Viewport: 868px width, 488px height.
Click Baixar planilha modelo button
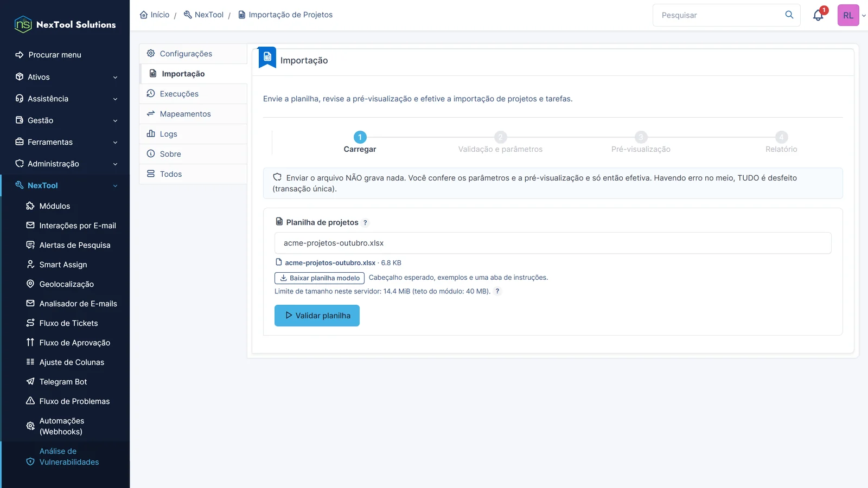(x=320, y=278)
